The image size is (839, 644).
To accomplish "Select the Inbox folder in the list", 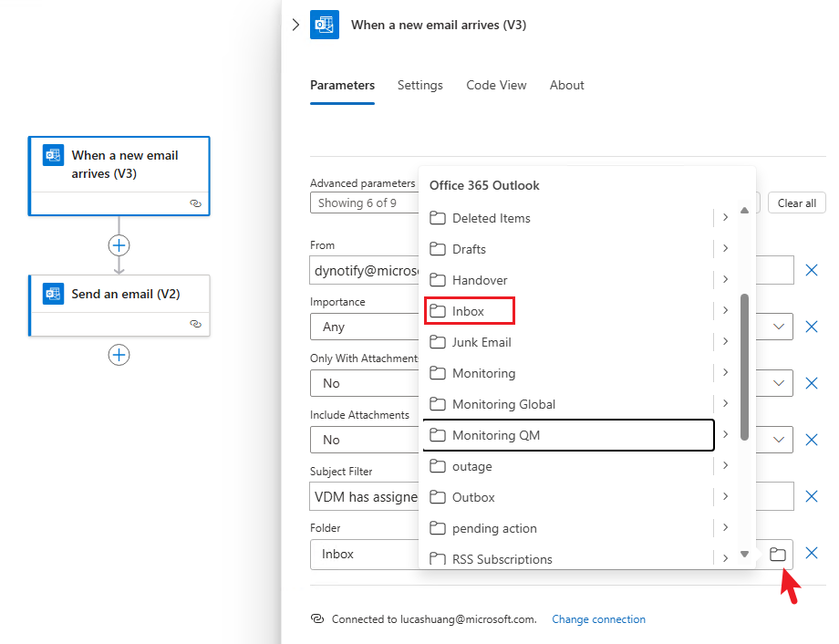I will 568,311.
